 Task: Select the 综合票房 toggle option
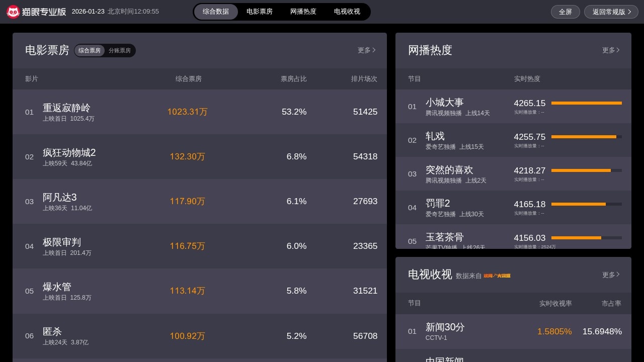[90, 51]
